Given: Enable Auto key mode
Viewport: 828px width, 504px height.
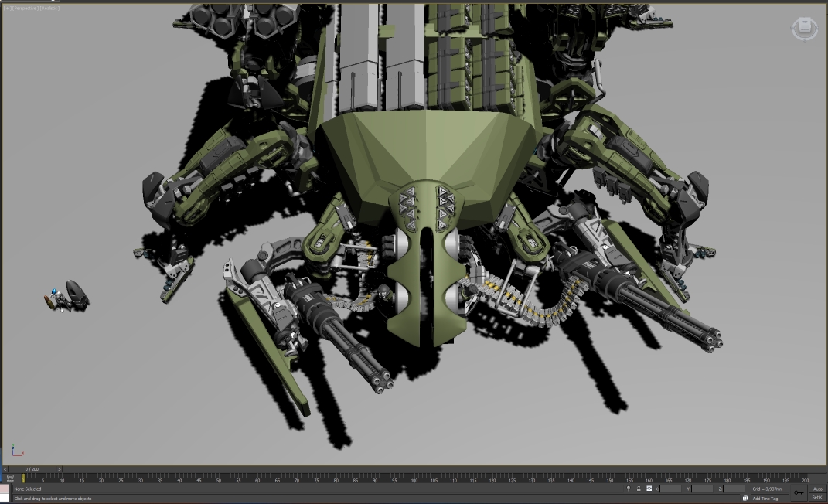Looking at the screenshot, I should pos(817,489).
